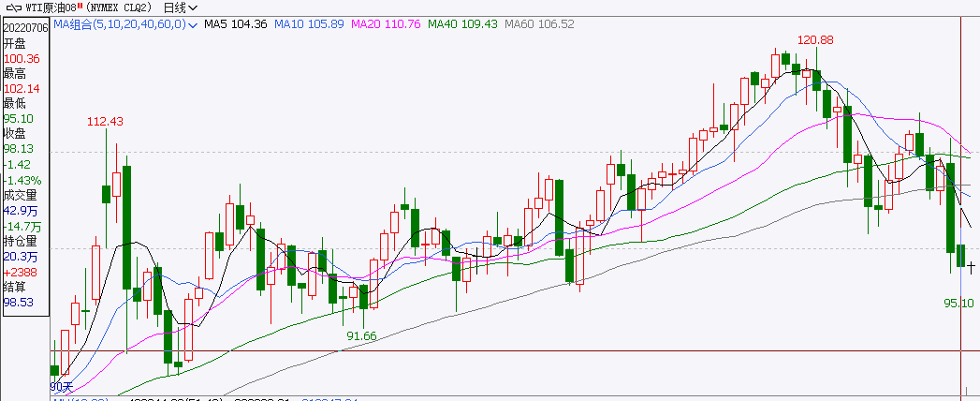Click the 95.10 low price marker

958,303
